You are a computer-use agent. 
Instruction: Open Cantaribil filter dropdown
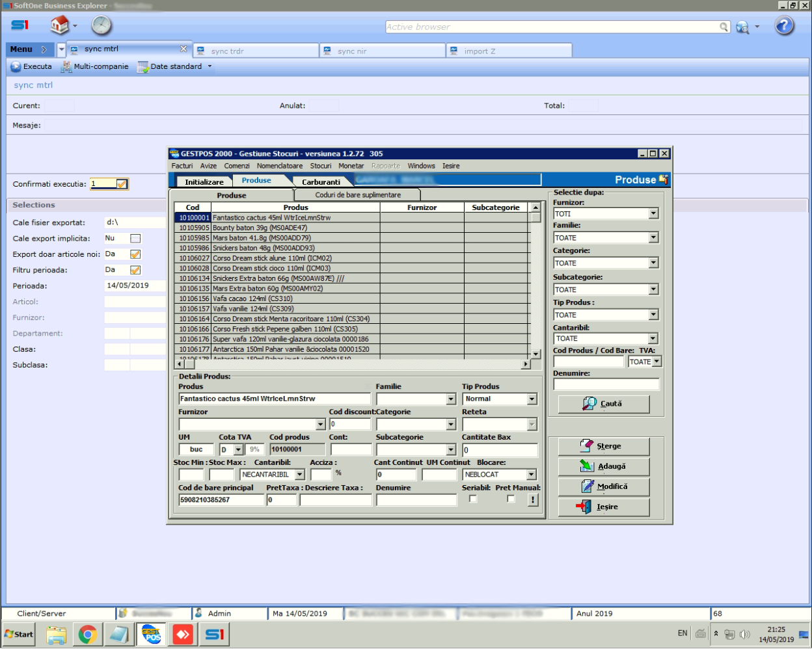pos(653,339)
